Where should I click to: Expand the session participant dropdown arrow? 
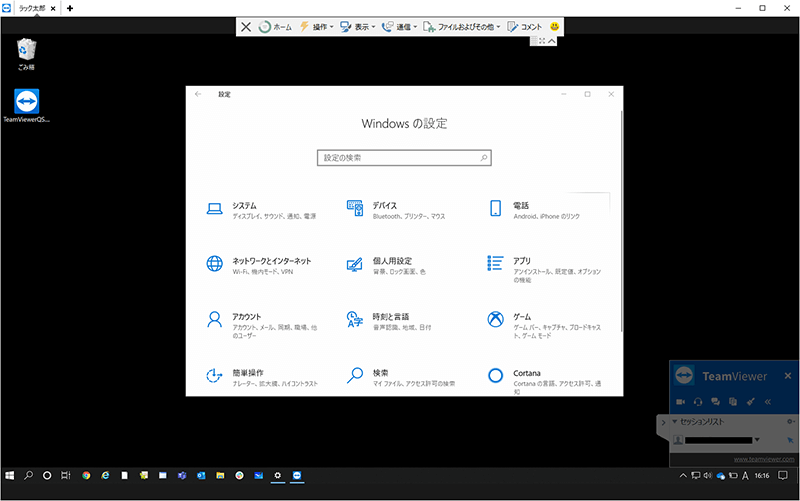point(757,440)
